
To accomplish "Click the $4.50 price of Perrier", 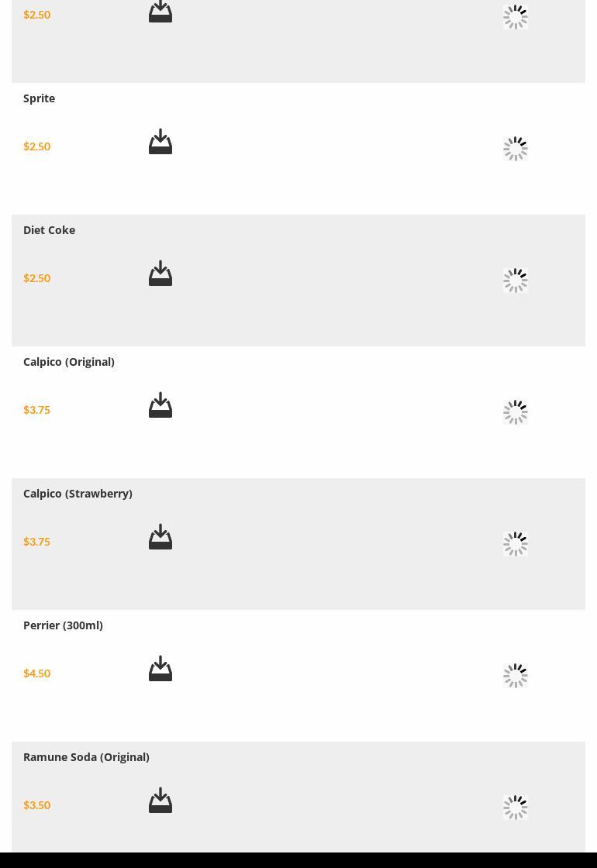I will point(36,673).
